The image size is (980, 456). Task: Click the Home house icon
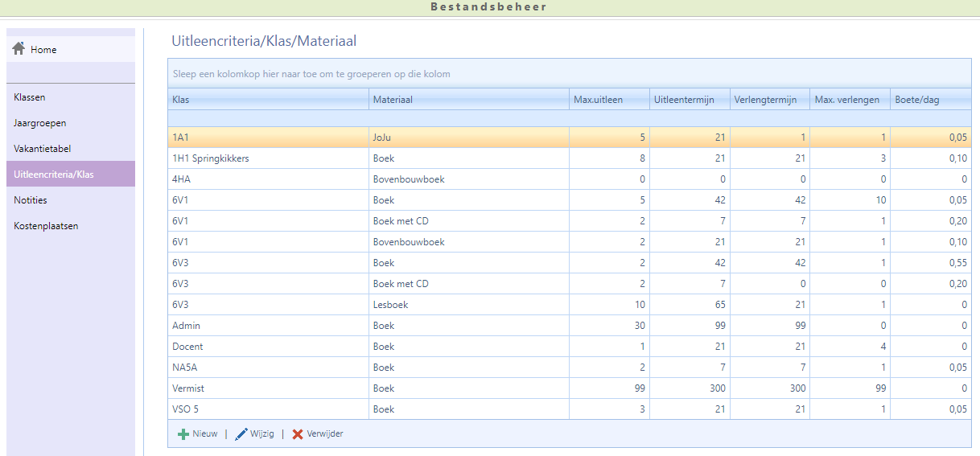[x=19, y=49]
